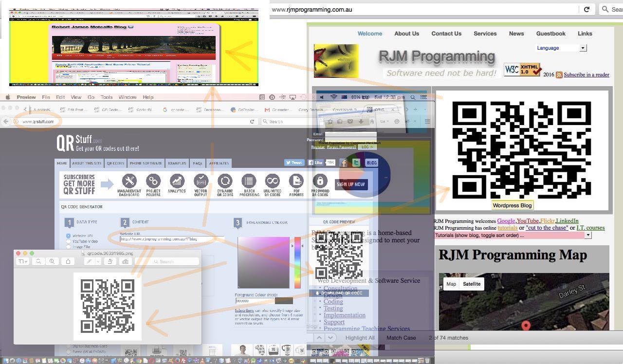Image resolution: width=623 pixels, height=364 pixels.
Task: Click the DOWNLOAD QR CODE button
Action: (x=339, y=293)
